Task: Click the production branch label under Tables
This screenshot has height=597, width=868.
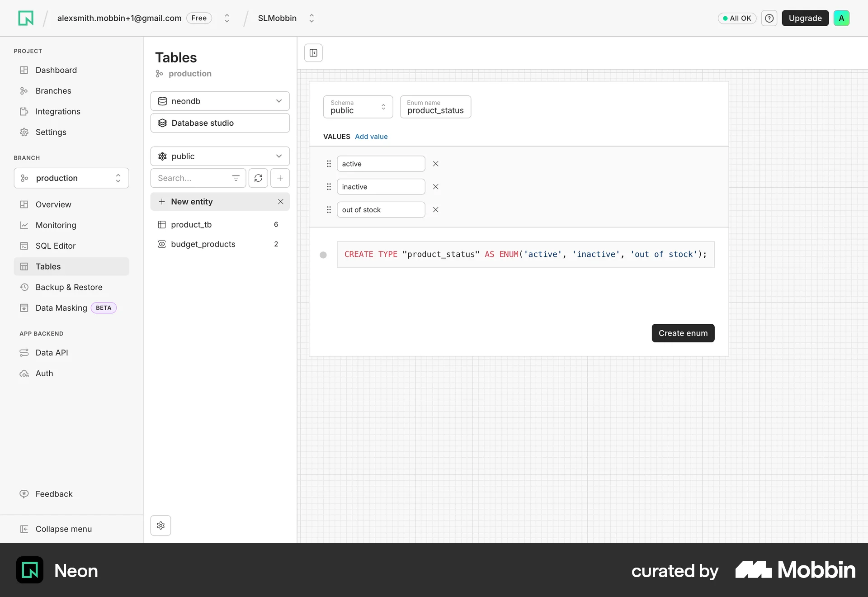Action: pos(190,74)
